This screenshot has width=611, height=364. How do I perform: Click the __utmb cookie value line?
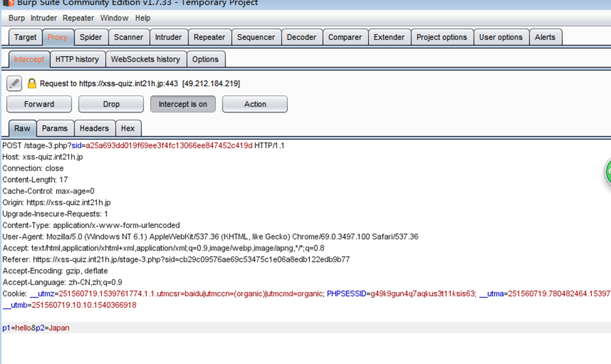click(69, 305)
